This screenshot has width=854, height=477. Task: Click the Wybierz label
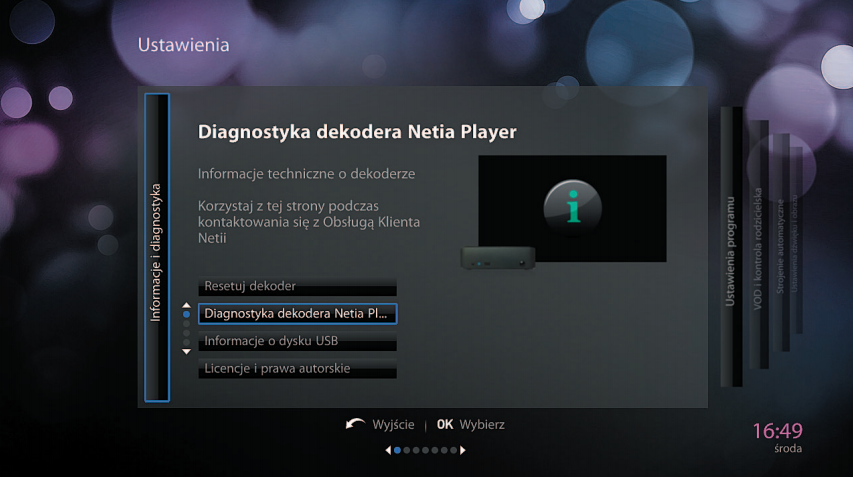point(482,425)
